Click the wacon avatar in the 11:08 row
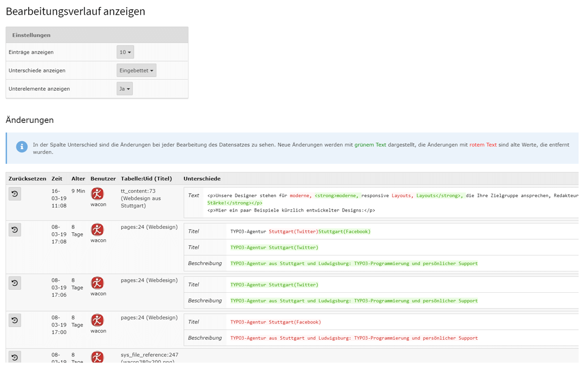Viewport: 588px width, 371px height. coord(97,194)
